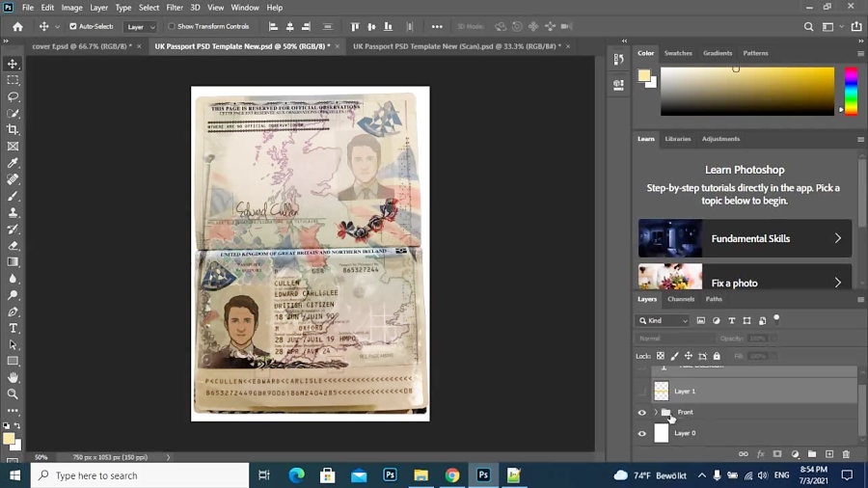This screenshot has height=488, width=868.
Task: Expand the Front layer group
Action: point(656,413)
